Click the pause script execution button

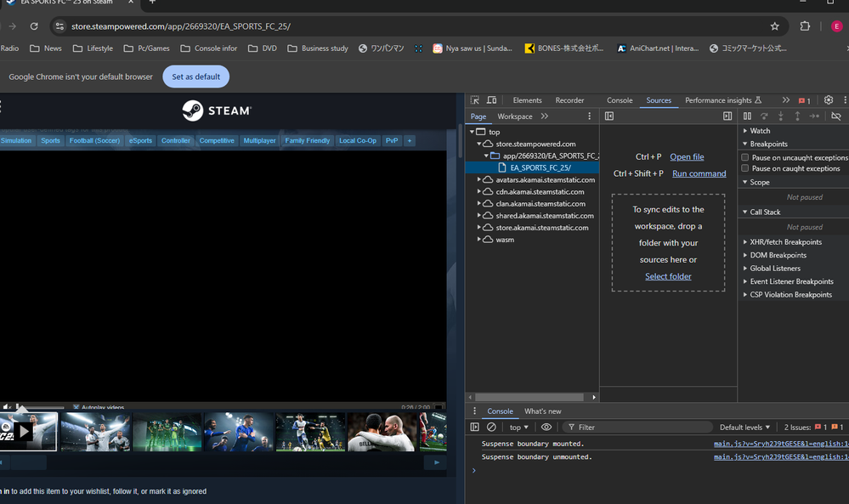tap(747, 116)
